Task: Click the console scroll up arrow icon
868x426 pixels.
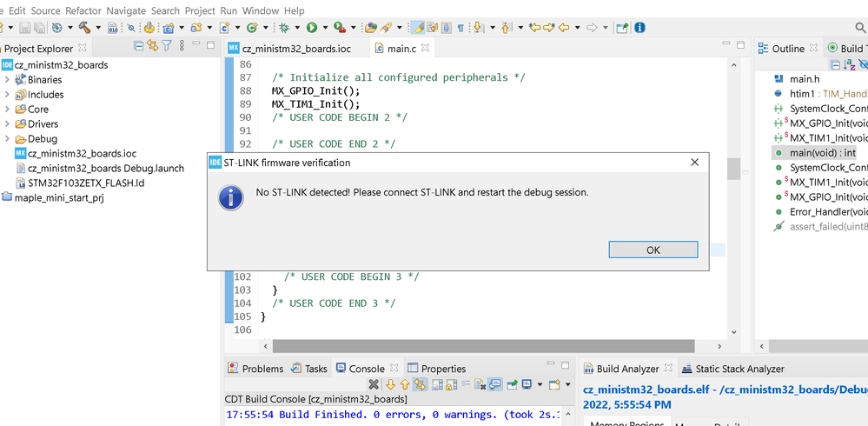Action: coord(405,384)
